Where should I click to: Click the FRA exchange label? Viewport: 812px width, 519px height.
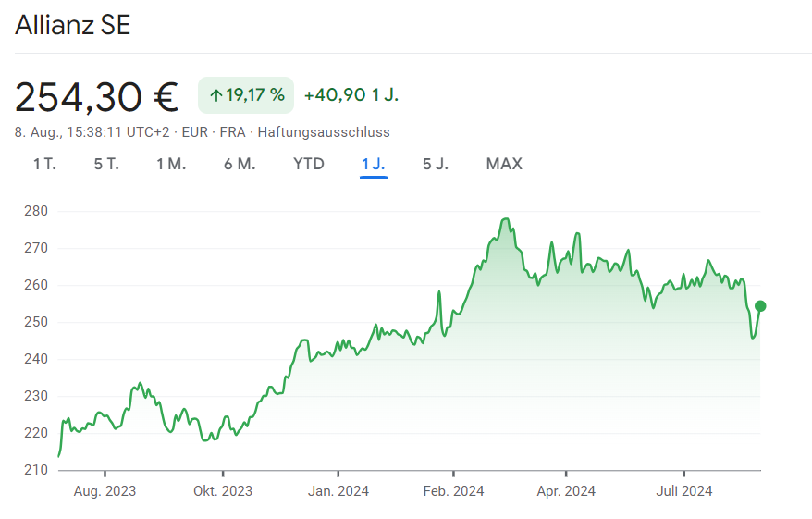click(232, 132)
